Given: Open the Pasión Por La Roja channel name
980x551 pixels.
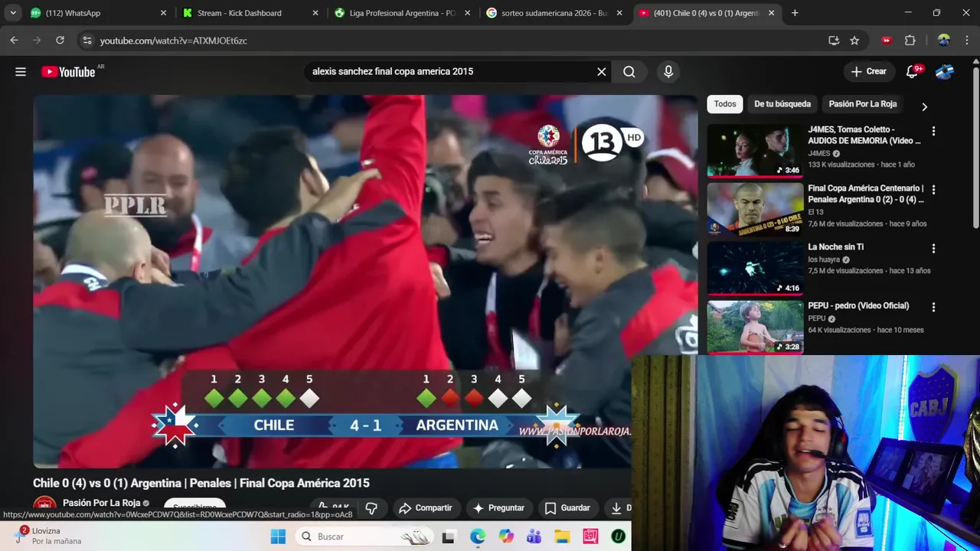Looking at the screenshot, I should (x=101, y=503).
